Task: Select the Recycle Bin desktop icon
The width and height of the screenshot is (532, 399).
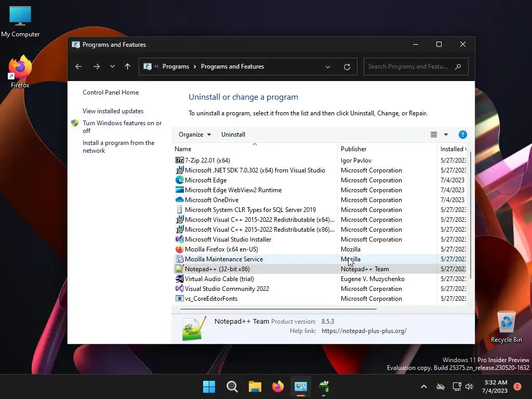Action: [506, 327]
